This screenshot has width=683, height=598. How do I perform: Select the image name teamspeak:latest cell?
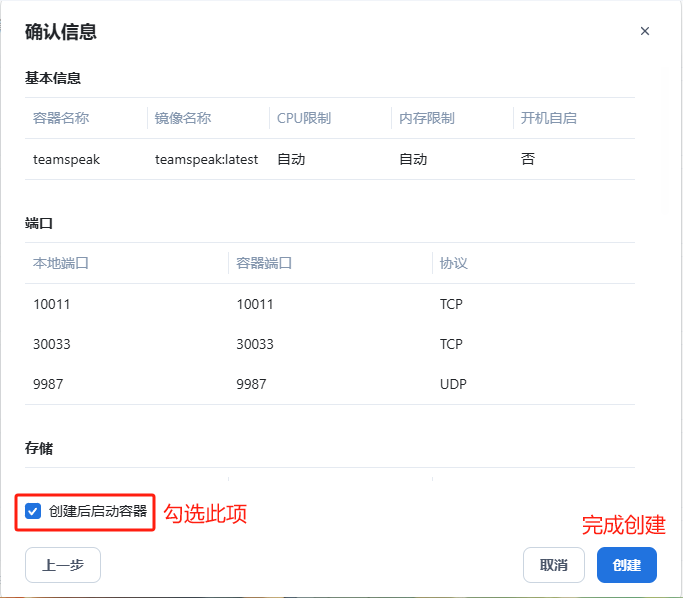pyautogui.click(x=206, y=159)
